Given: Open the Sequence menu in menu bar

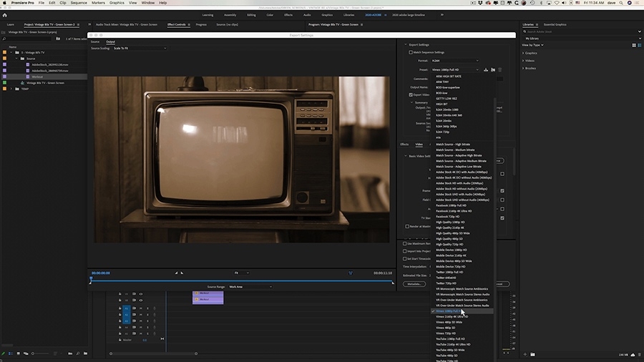Looking at the screenshot, I should tap(79, 3).
